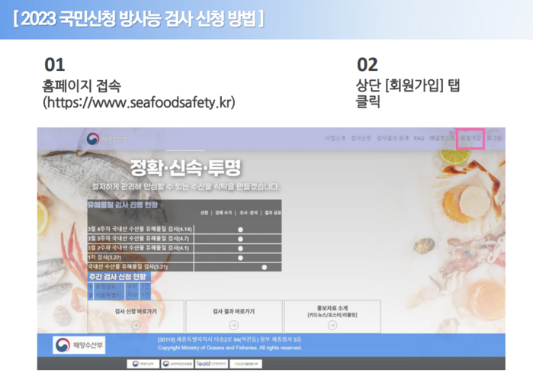Viewport: 533px width, 392px height.
Task: Select the 검사결과 공개 menu item
Action: click(x=393, y=138)
